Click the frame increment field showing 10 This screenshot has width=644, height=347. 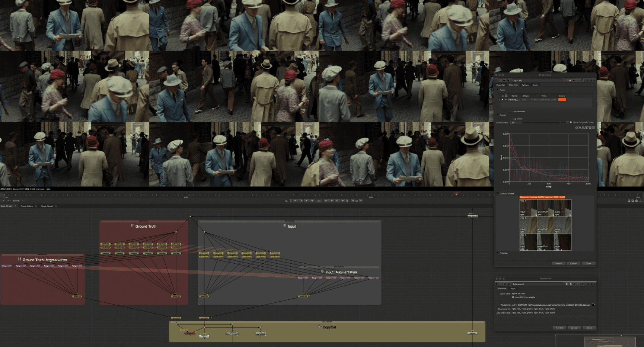(x=357, y=201)
